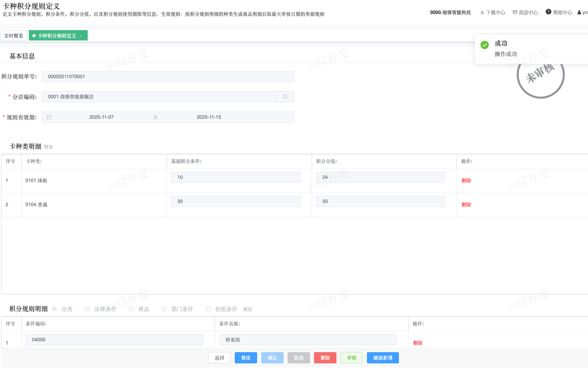
Task: Click 增加 next to 积分规则明细 options
Action: click(248, 309)
